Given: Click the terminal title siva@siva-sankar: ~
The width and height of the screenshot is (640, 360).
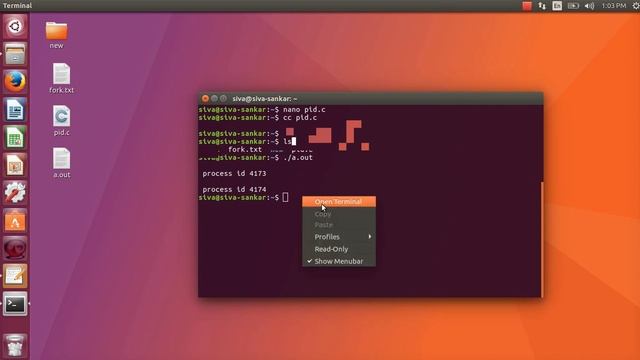Looking at the screenshot, I should 264,99.
